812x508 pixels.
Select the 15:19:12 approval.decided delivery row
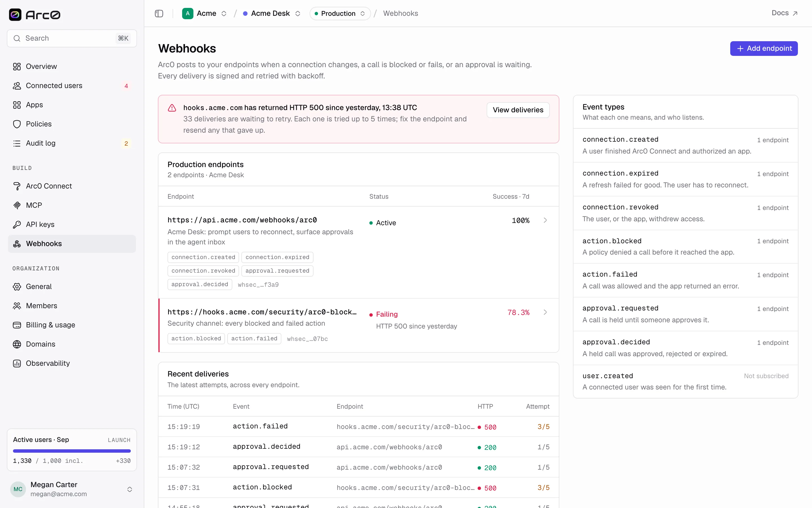click(x=358, y=447)
